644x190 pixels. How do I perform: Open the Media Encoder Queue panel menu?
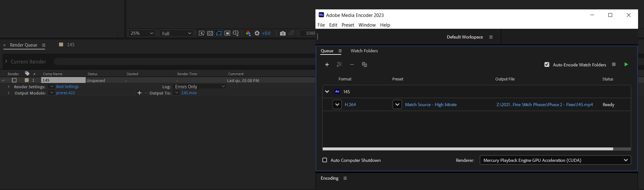340,51
